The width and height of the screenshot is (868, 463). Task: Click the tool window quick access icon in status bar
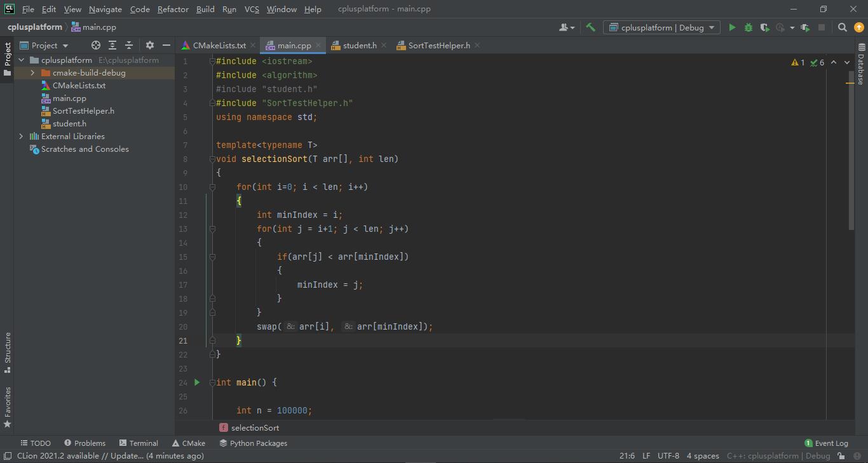click(x=7, y=455)
